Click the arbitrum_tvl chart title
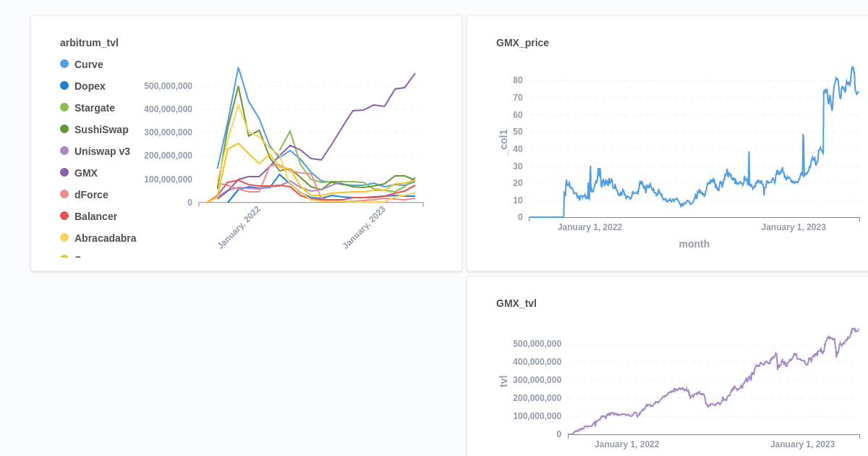The width and height of the screenshot is (868, 456). 90,43
